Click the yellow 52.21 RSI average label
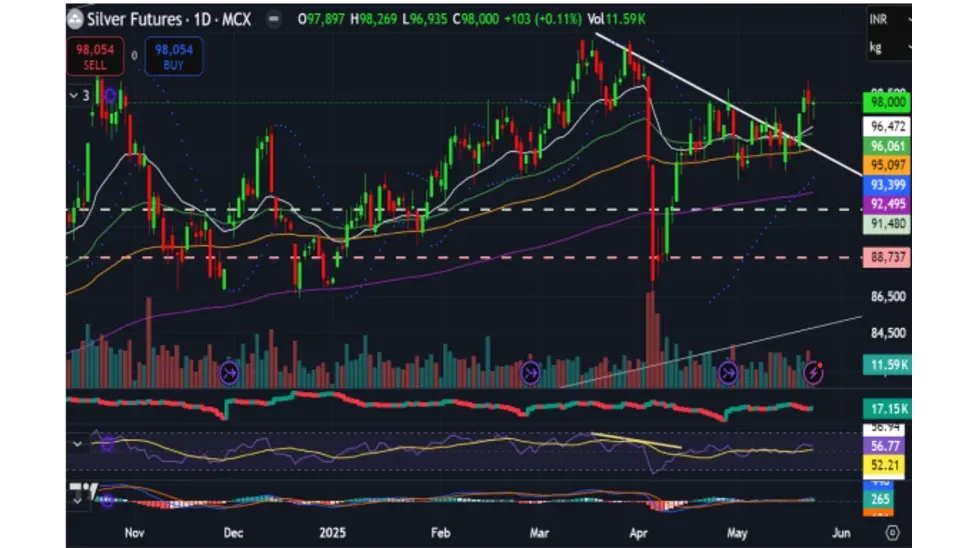Image resolution: width=974 pixels, height=548 pixels. tap(884, 465)
